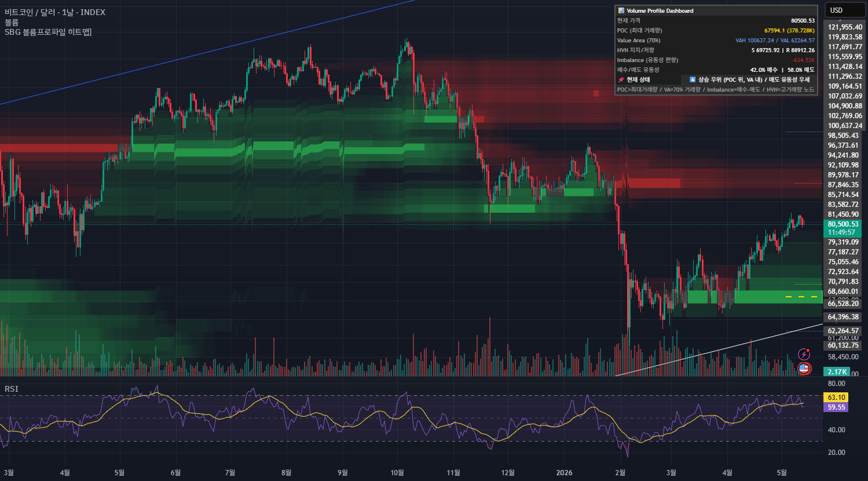Click the VAH 100637.24 / VAL 62264.57 value
Image resolution: width=868 pixels, height=481 pixels.
[775, 40]
